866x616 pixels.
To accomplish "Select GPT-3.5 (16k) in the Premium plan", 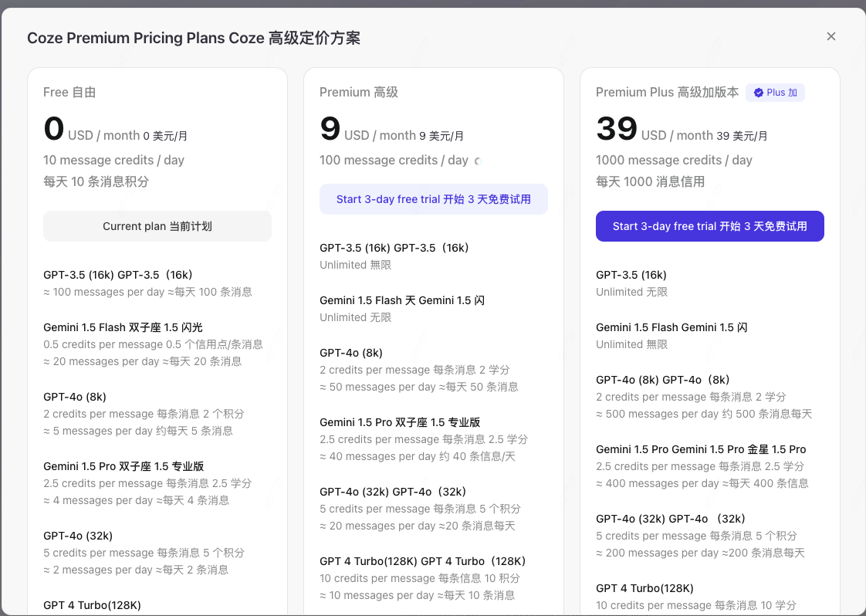I will pyautogui.click(x=394, y=248).
